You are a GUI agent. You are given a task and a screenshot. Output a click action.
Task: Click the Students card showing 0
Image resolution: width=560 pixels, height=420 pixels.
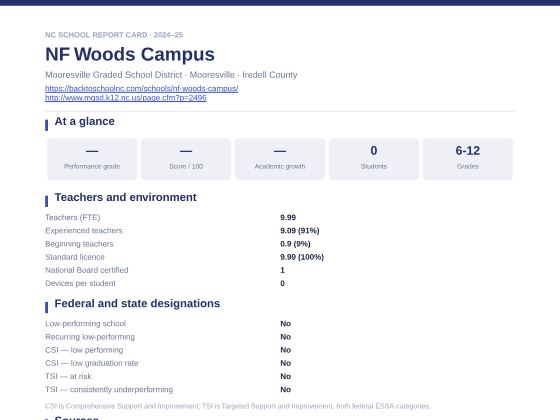coord(374,159)
